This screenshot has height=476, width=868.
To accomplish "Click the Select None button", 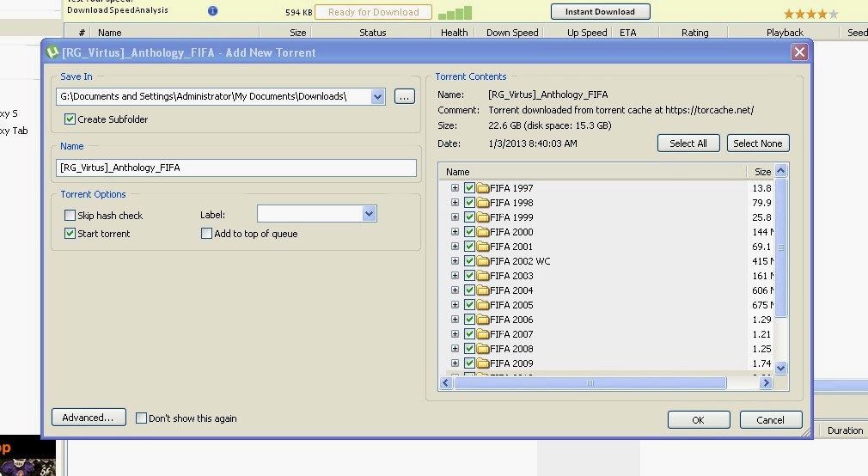I will pyautogui.click(x=758, y=143).
